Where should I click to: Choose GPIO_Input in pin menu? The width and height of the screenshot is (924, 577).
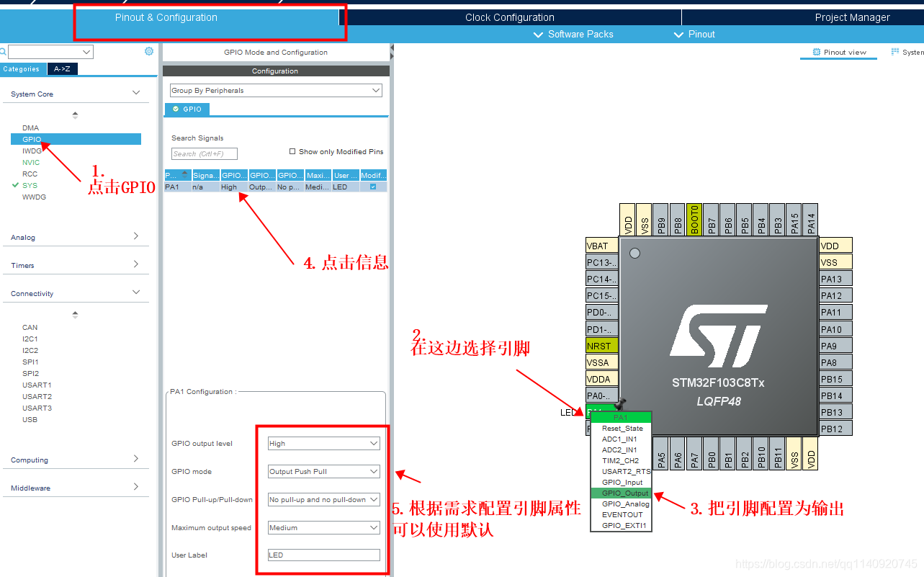tap(621, 483)
